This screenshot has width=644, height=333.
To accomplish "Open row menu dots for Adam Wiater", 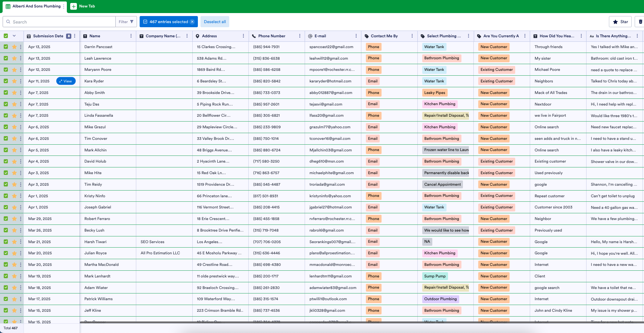I will point(21,288).
